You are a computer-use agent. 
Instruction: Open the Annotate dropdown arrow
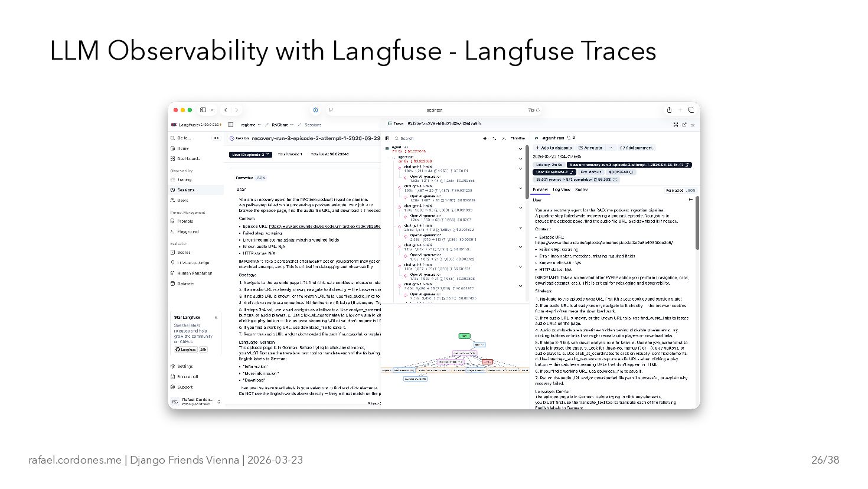(611, 148)
